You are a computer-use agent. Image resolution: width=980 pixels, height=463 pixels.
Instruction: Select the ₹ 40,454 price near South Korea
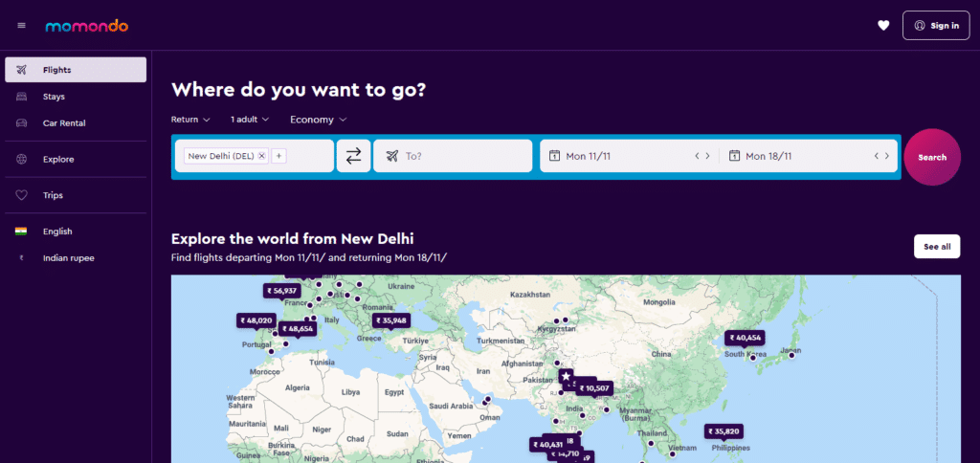[x=745, y=338]
